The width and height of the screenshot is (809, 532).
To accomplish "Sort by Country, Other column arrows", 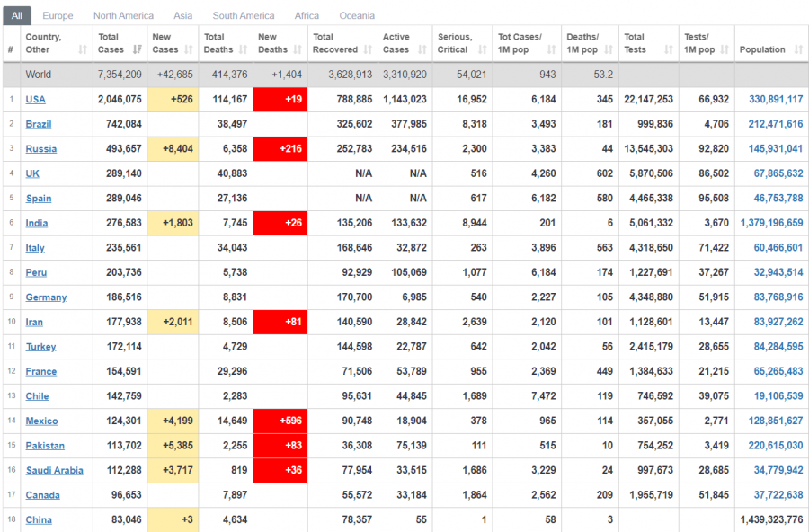I will tap(83, 49).
